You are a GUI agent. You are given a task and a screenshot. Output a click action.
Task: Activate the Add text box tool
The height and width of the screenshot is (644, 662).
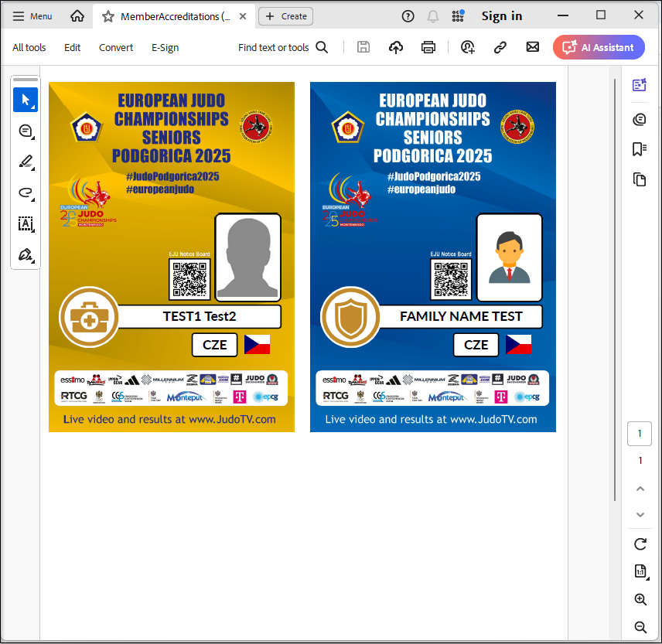[26, 223]
